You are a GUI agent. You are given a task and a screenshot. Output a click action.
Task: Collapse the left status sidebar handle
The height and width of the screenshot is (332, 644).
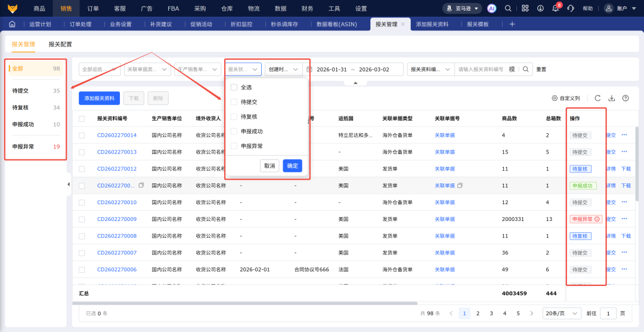69,185
